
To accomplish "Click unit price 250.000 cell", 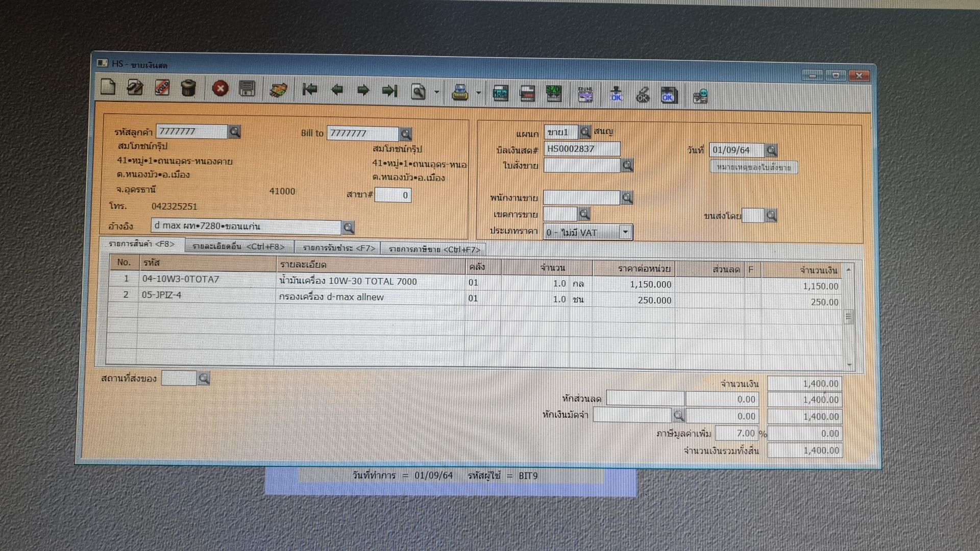I will pyautogui.click(x=634, y=300).
